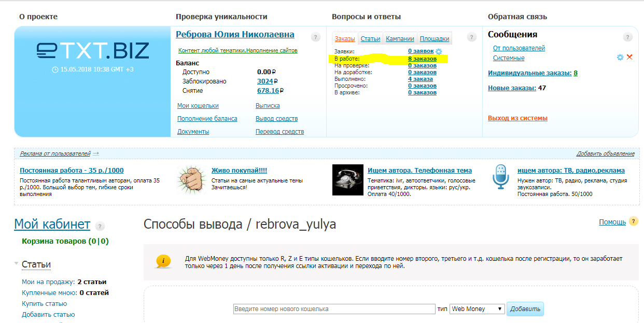This screenshot has height=323, width=644.
Task: Open Вывод средств link
Action: pyautogui.click(x=277, y=119)
